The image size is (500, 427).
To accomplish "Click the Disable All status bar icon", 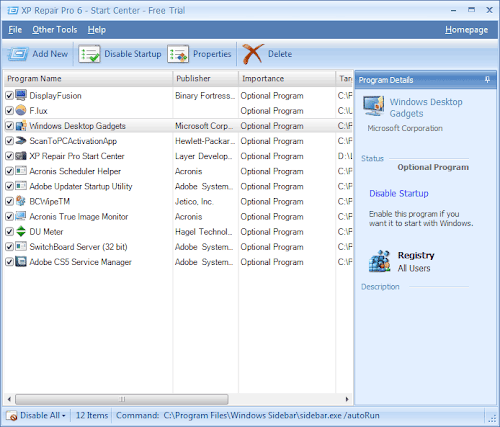I will click(x=12, y=416).
